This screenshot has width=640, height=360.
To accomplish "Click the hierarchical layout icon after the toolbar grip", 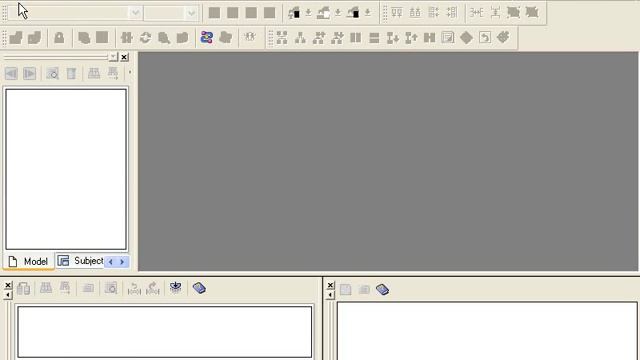I will (x=282, y=38).
